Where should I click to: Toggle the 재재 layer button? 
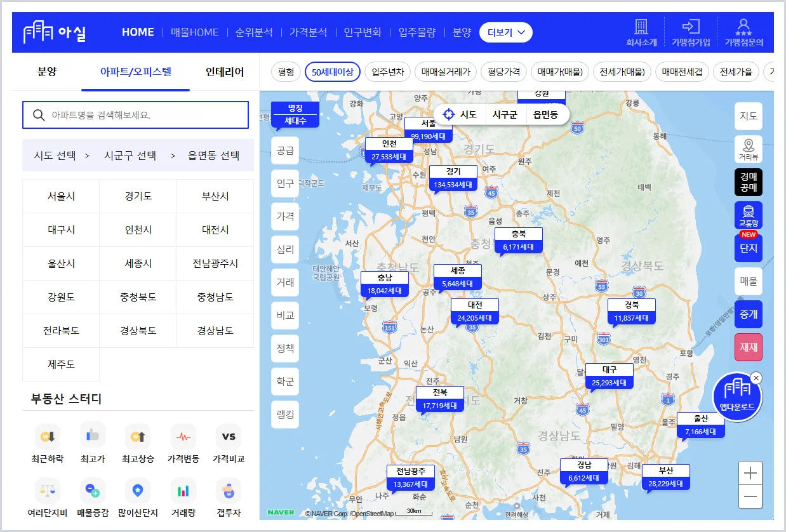point(749,347)
